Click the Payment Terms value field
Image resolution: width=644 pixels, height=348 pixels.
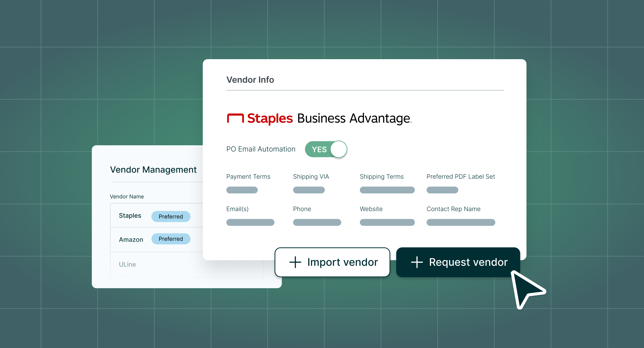click(242, 190)
